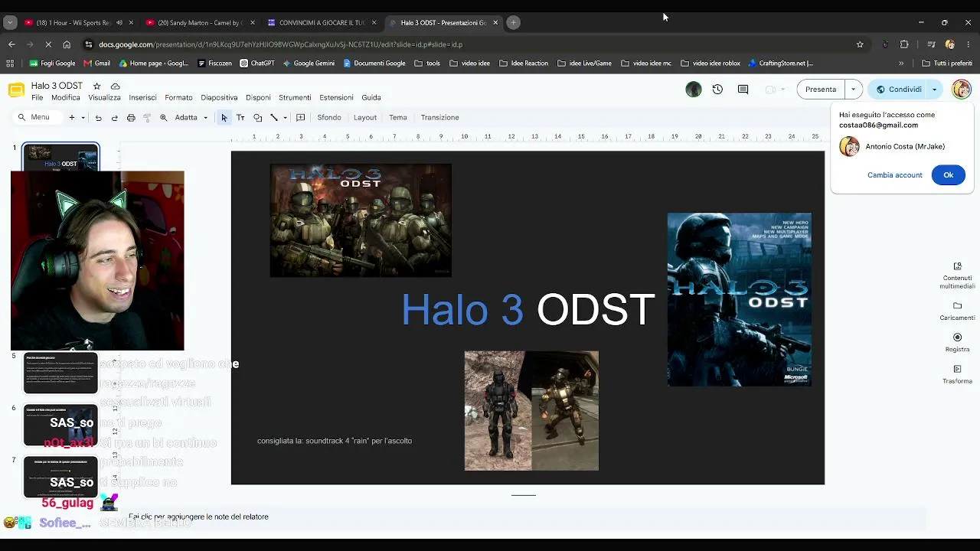980x551 pixels.
Task: Show hidden bookmarks overflow chevron
Action: point(901,64)
